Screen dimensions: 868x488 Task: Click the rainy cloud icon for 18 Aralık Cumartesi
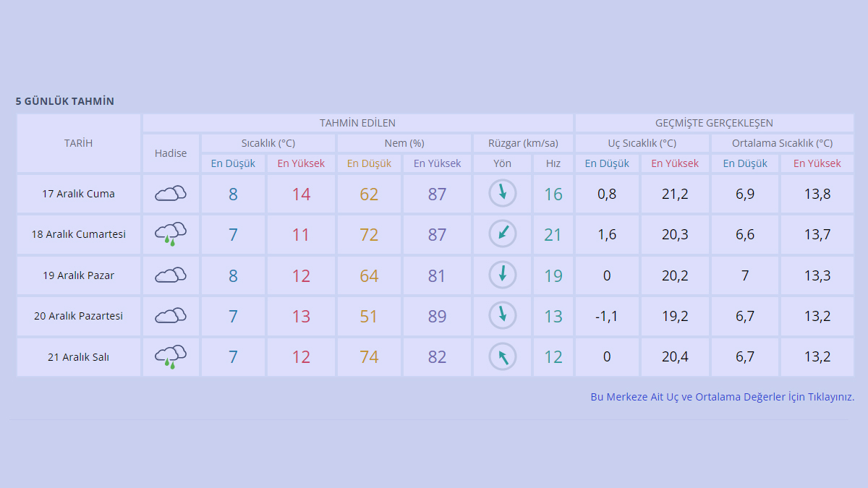click(x=171, y=234)
